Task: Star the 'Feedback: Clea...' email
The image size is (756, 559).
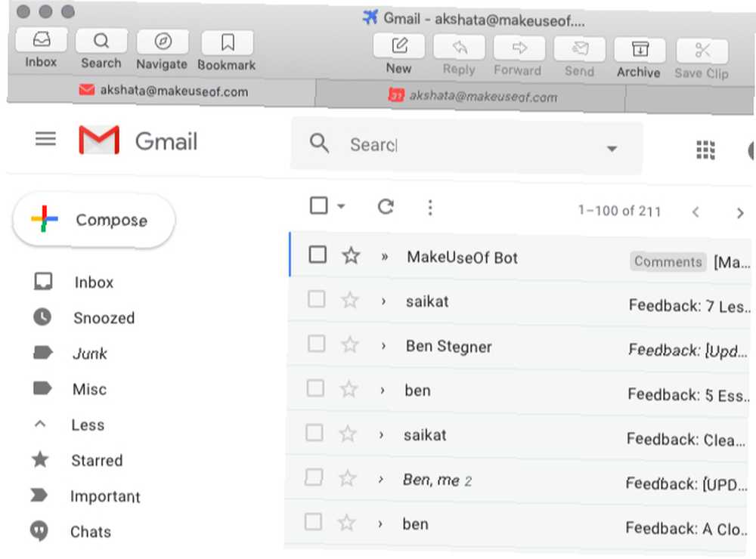Action: pyautogui.click(x=348, y=434)
